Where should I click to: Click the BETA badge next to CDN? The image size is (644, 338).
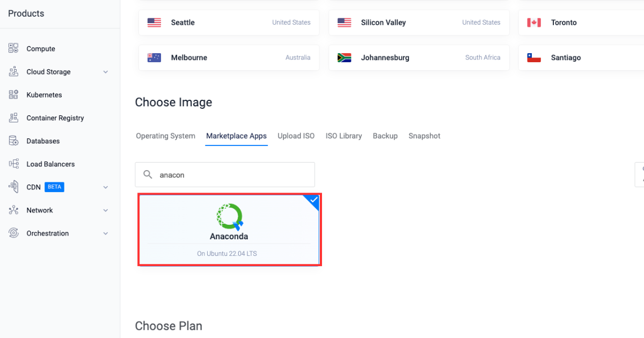point(55,187)
